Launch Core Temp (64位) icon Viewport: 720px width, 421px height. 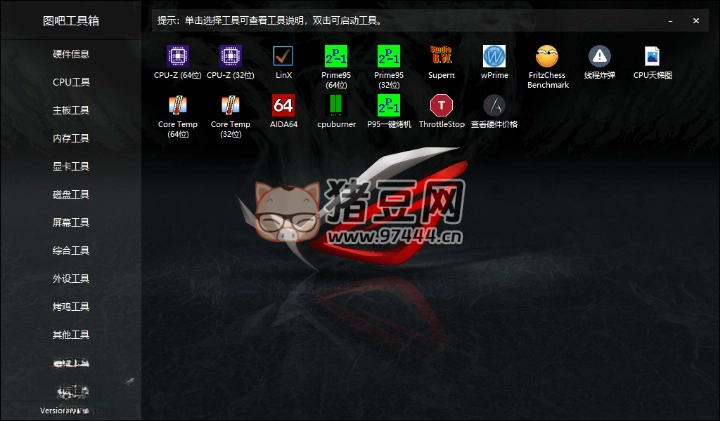tap(178, 106)
